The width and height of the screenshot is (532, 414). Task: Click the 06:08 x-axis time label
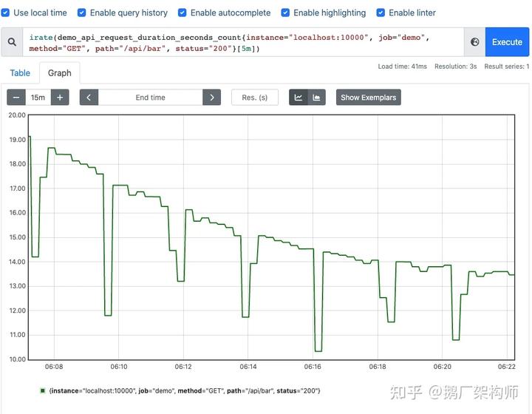coord(54,367)
